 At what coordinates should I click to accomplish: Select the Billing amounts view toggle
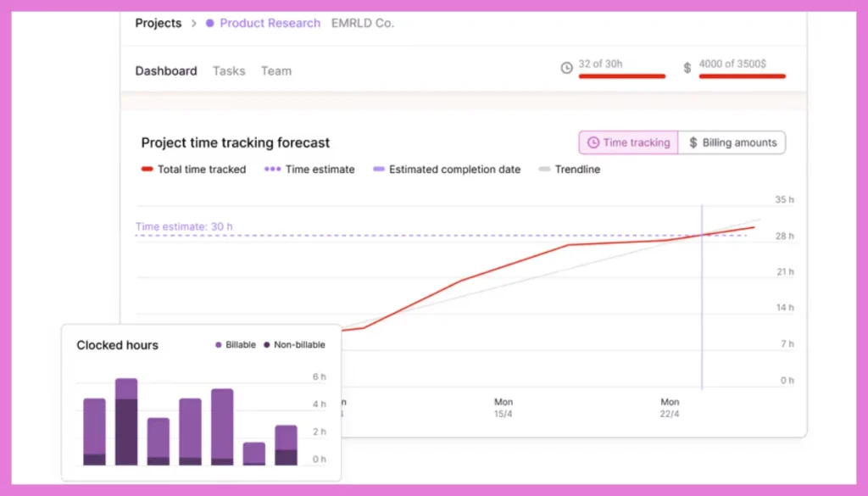pos(732,142)
